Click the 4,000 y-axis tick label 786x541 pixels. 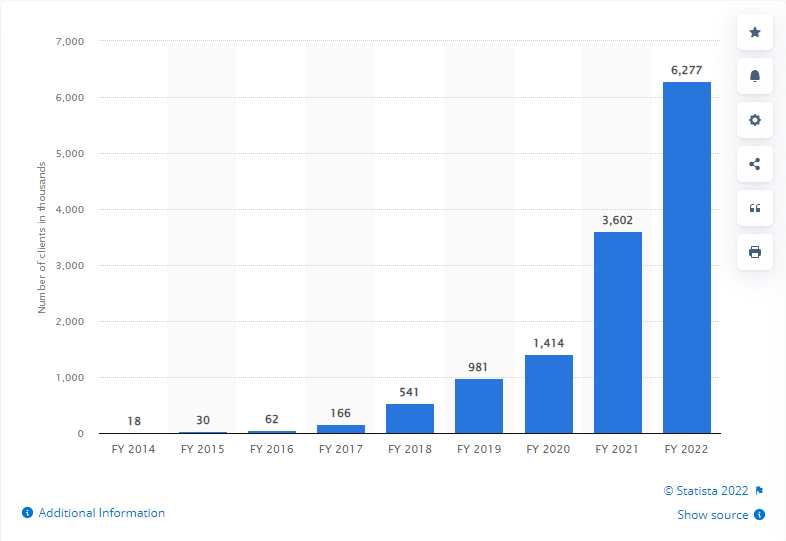click(x=70, y=210)
